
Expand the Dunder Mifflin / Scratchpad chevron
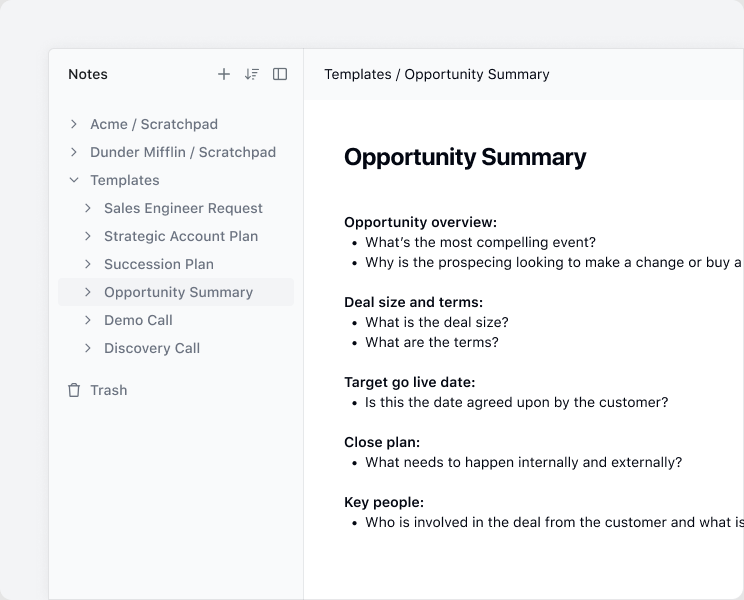[74, 152]
